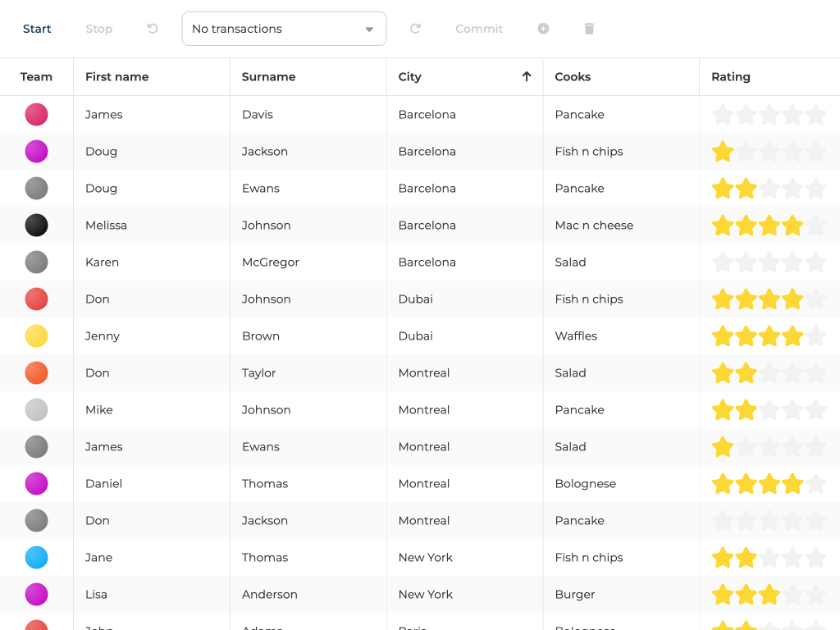The width and height of the screenshot is (840, 630).
Task: Click the City column sort arrow
Action: coord(527,76)
